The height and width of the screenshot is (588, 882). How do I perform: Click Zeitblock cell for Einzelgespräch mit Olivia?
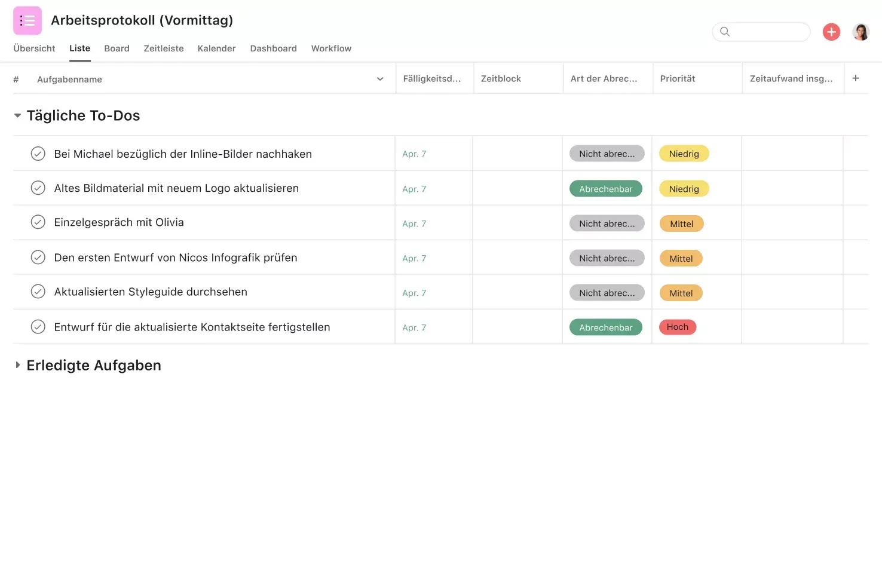(x=517, y=223)
